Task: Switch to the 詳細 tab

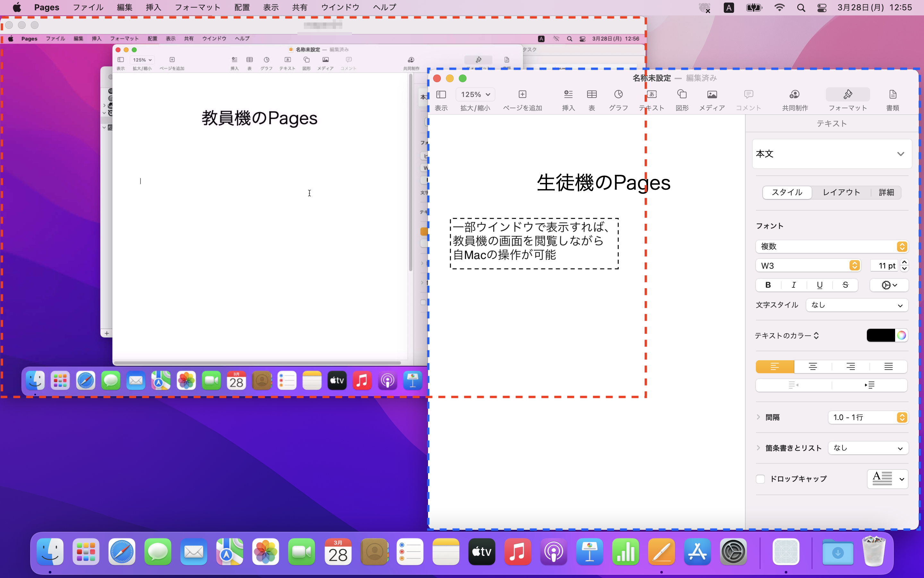Action: pyautogui.click(x=886, y=192)
